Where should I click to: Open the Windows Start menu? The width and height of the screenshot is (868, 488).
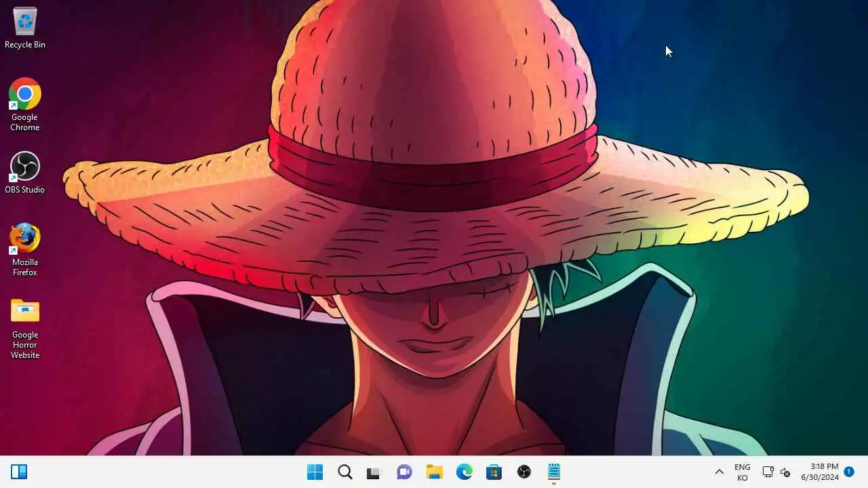point(315,472)
